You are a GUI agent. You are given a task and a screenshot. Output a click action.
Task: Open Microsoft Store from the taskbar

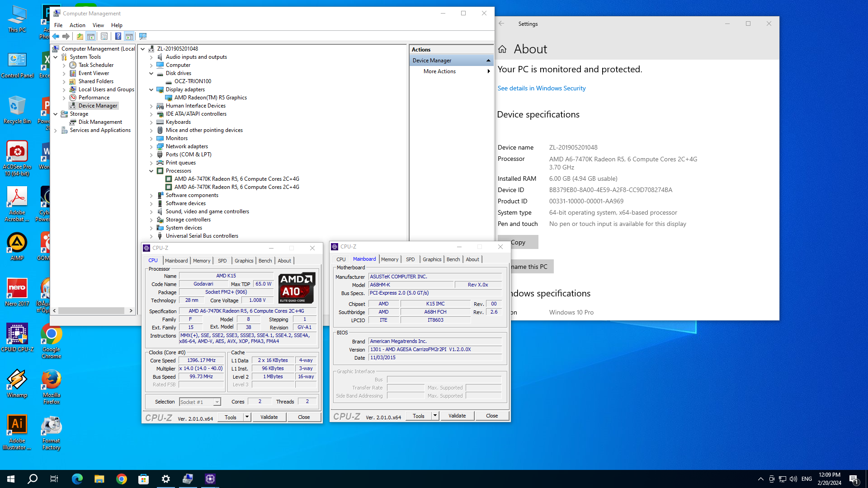(x=143, y=479)
